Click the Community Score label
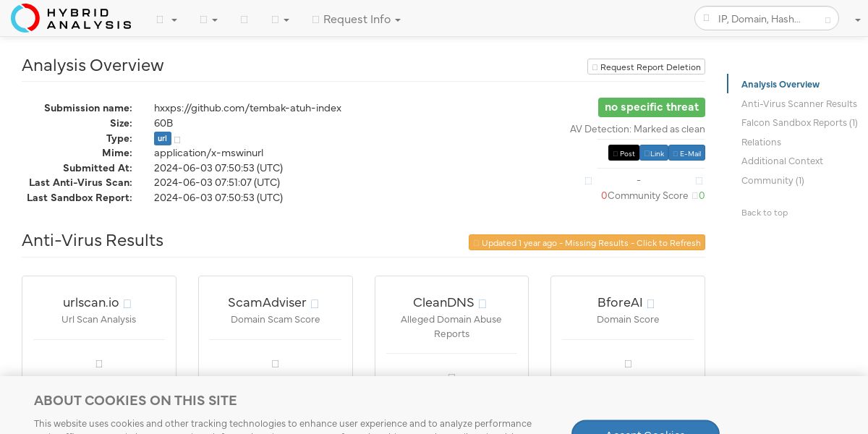Image resolution: width=868 pixels, height=434 pixels. coord(647,196)
